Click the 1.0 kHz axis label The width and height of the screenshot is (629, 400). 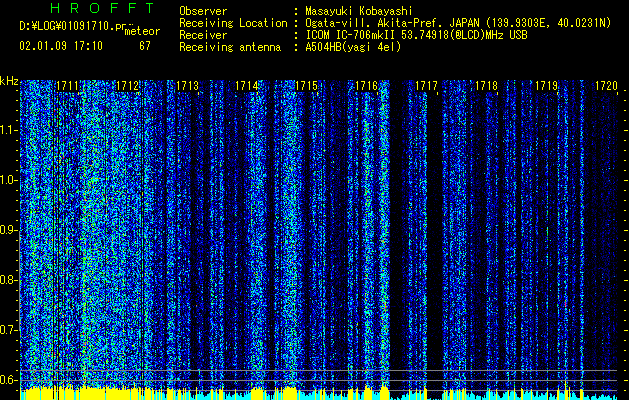coord(9,181)
